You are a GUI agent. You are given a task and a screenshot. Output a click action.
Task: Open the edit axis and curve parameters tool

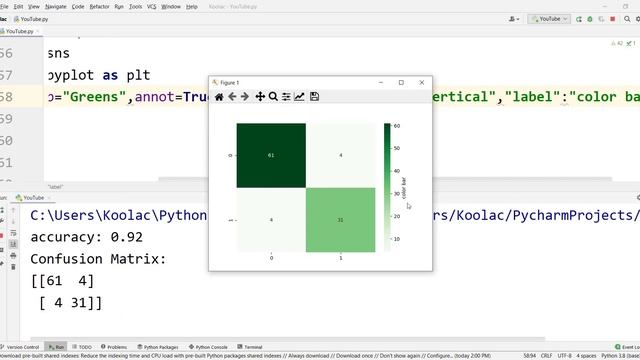(299, 97)
